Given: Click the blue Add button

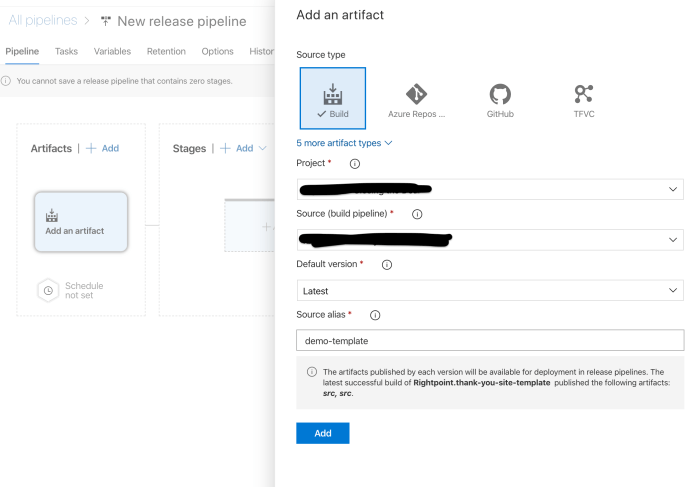Looking at the screenshot, I should coord(322,433).
